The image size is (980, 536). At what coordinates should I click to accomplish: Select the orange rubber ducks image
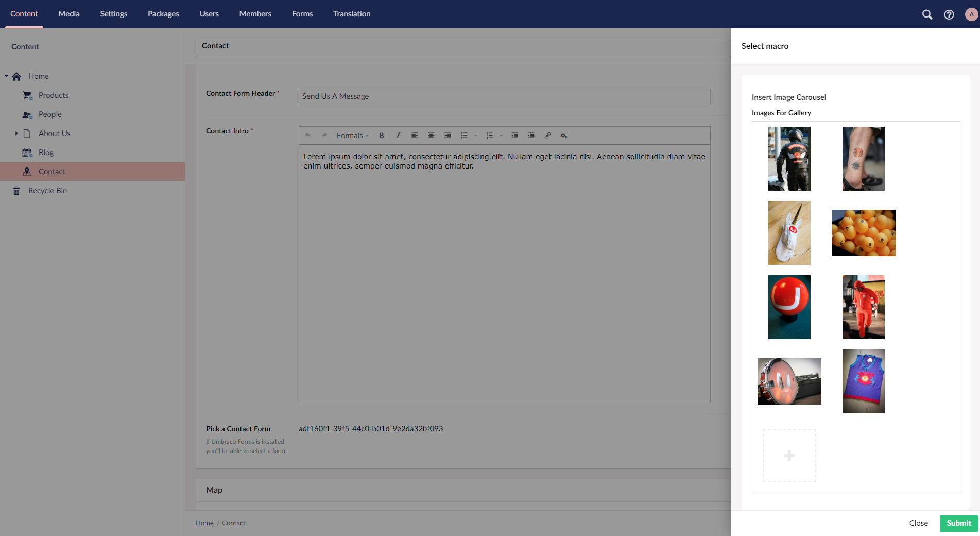coord(863,233)
